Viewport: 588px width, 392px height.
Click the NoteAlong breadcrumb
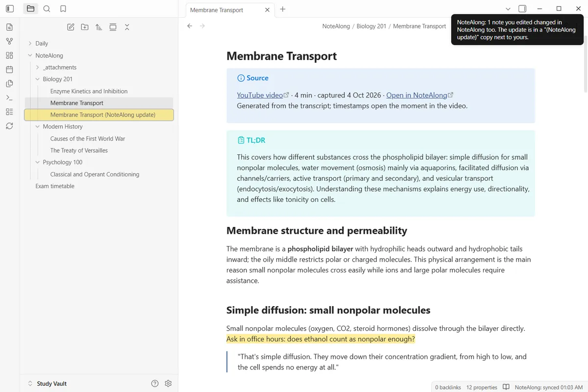(336, 26)
